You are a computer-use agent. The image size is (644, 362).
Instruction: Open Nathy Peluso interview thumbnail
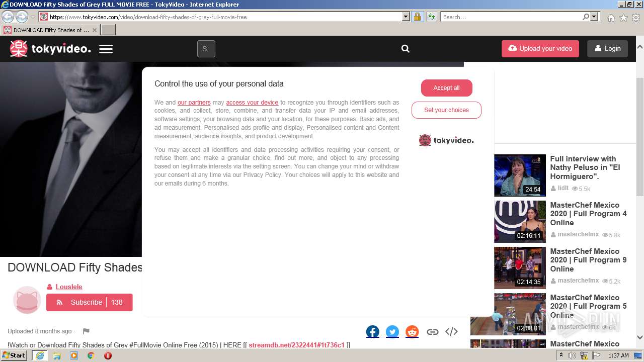(x=520, y=175)
